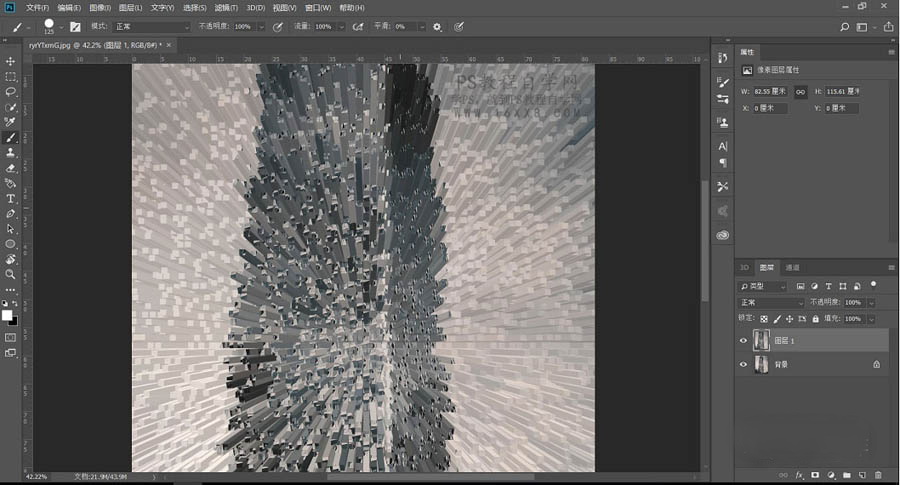Toggle the width-height link in Properties
Screen dimensions: 900x485
click(x=801, y=91)
